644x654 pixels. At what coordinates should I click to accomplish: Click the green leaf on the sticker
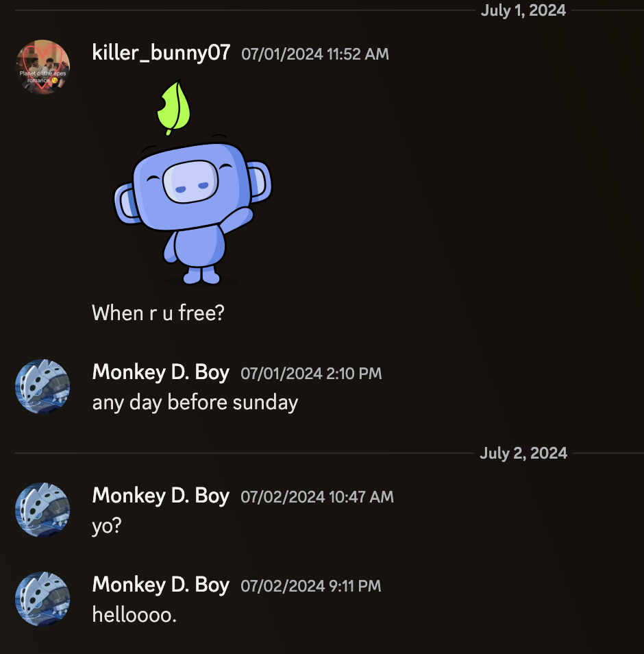pyautogui.click(x=174, y=108)
